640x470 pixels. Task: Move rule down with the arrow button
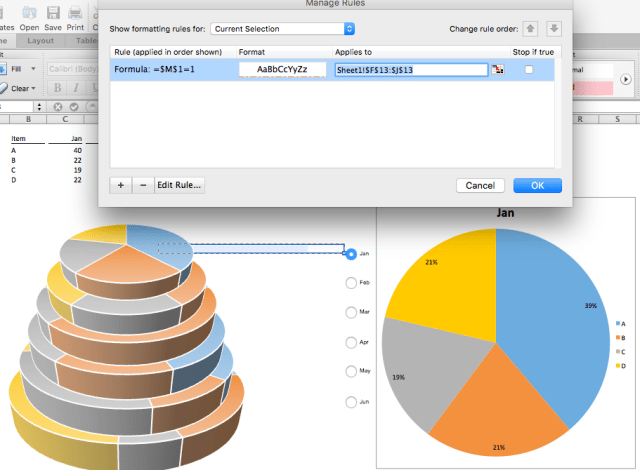pyautogui.click(x=554, y=29)
